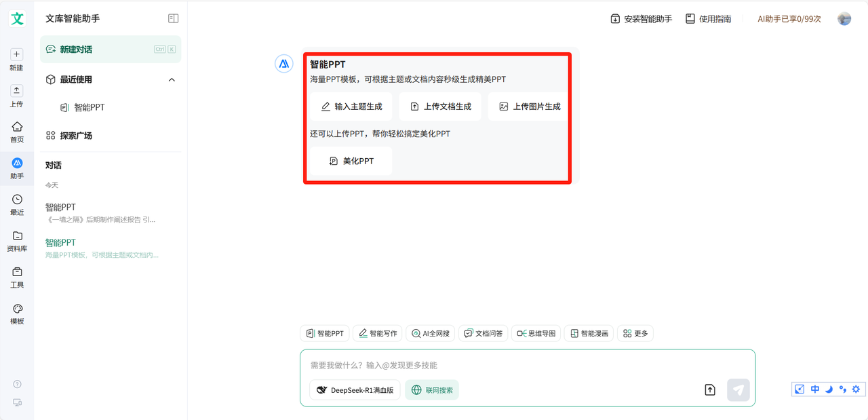The height and width of the screenshot is (420, 868).
Task: Click the 美化PPT button
Action: pyautogui.click(x=351, y=161)
